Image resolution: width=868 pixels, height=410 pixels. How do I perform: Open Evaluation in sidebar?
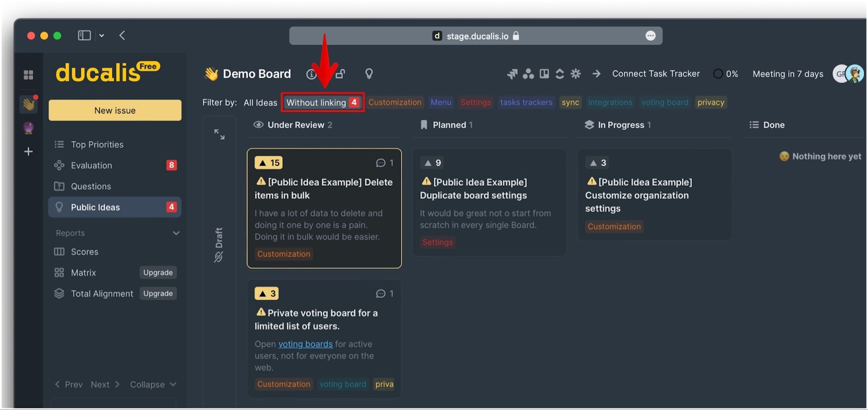[114, 166]
